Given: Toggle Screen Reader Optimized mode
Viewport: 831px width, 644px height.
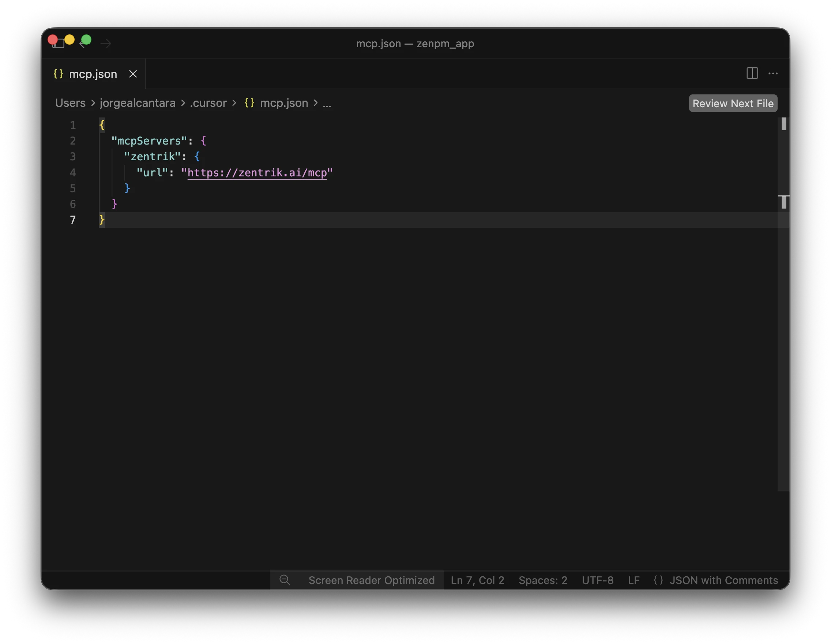Looking at the screenshot, I should (371, 580).
